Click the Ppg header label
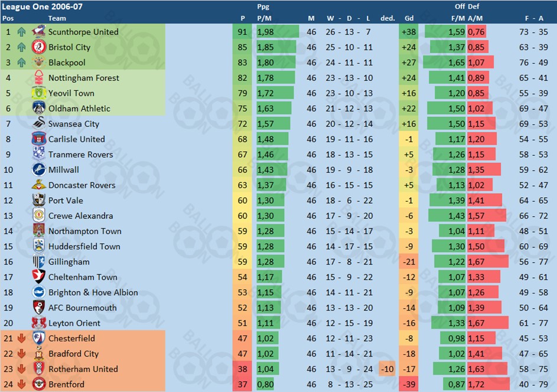 click(263, 6)
